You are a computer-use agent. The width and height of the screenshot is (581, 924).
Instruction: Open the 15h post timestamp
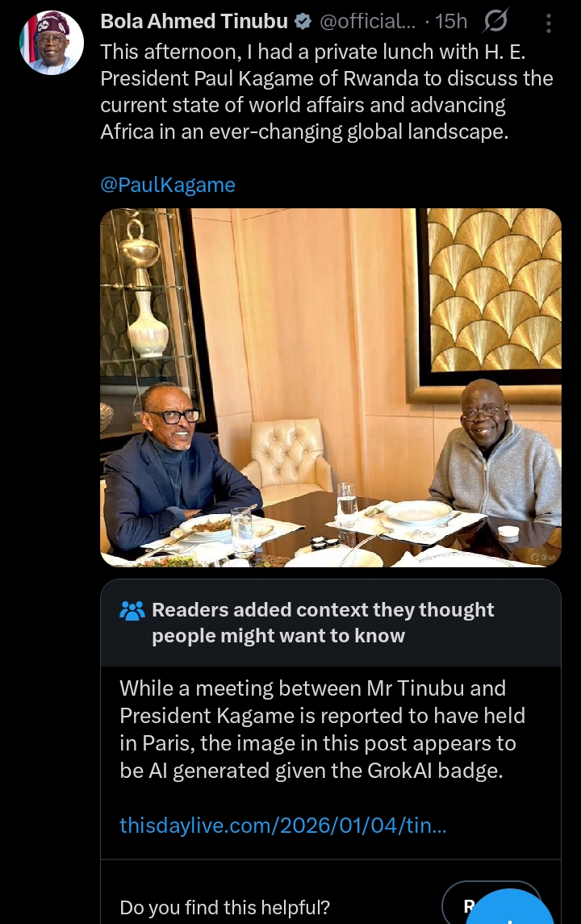451,22
